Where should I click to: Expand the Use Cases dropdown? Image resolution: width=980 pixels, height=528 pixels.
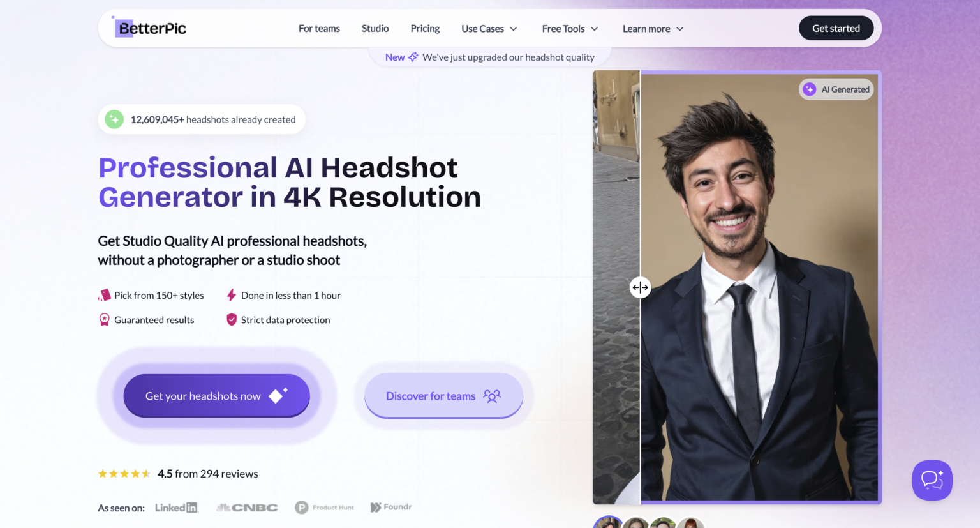pyautogui.click(x=489, y=28)
